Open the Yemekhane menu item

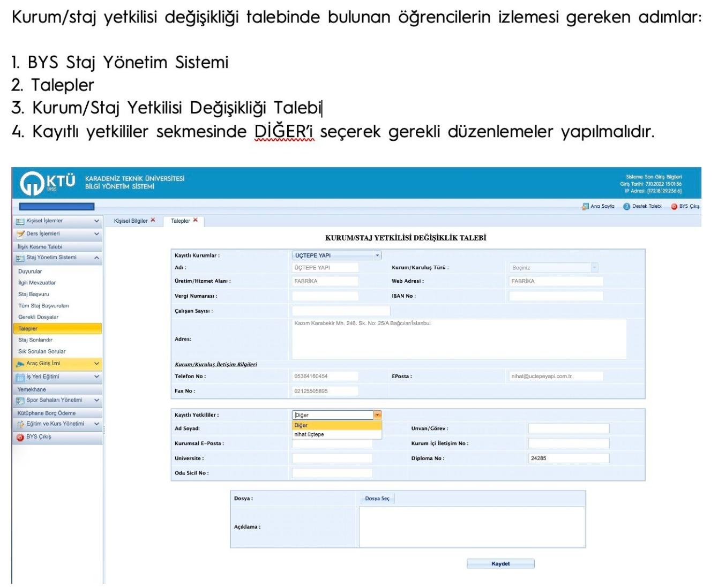tap(57, 389)
